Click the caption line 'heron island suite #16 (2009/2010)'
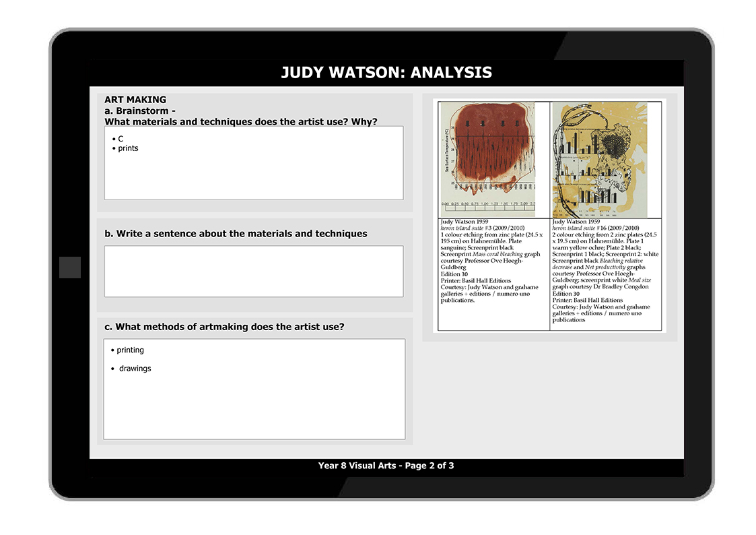 click(596, 228)
